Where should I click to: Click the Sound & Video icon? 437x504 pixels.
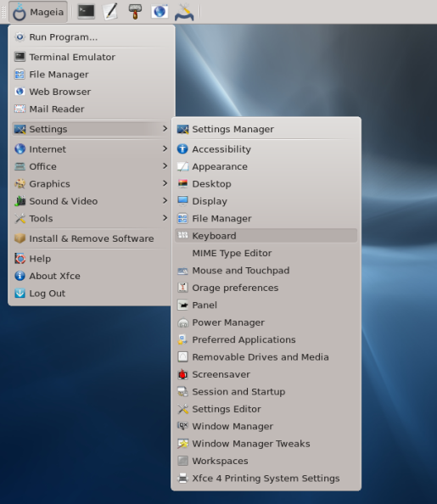20,201
